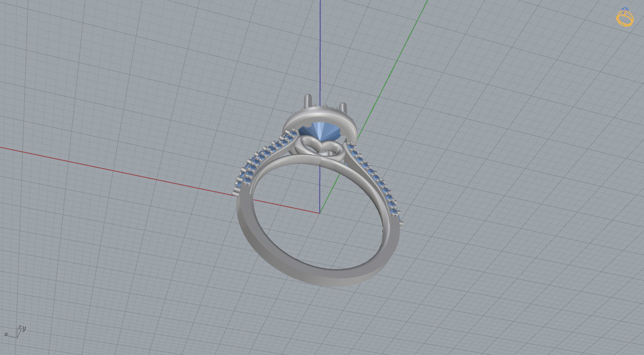644x355 pixels.
Task: Select the right prong above the halo
Action: click(x=342, y=109)
